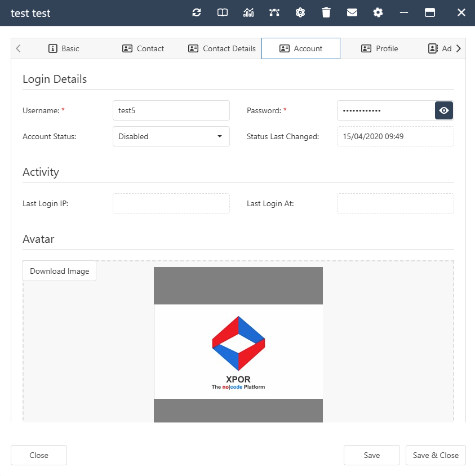Click the trash delete icon
The image size is (475, 476).
(x=326, y=12)
